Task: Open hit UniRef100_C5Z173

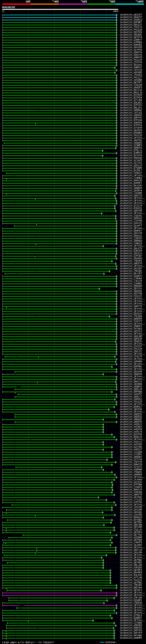Action: tap(131, 27)
